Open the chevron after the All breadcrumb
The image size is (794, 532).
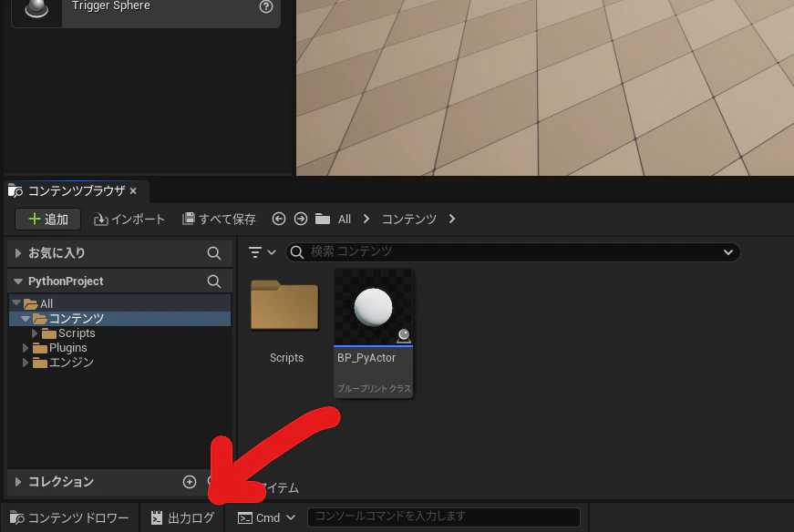366,219
